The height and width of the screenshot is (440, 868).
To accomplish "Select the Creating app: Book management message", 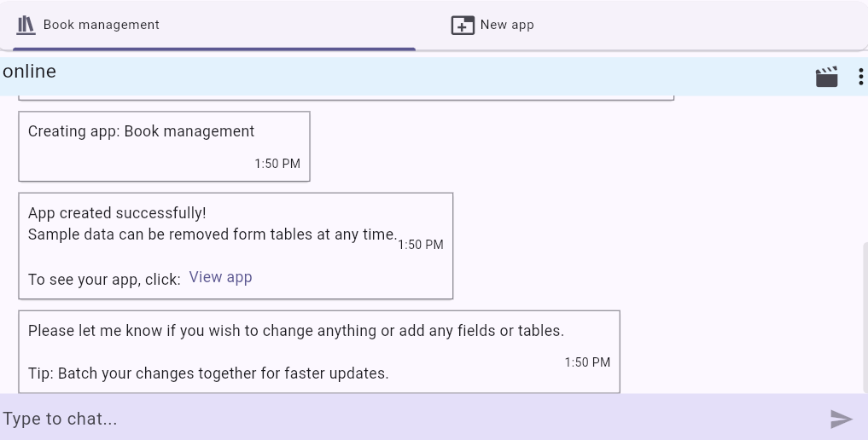I will pyautogui.click(x=141, y=131).
